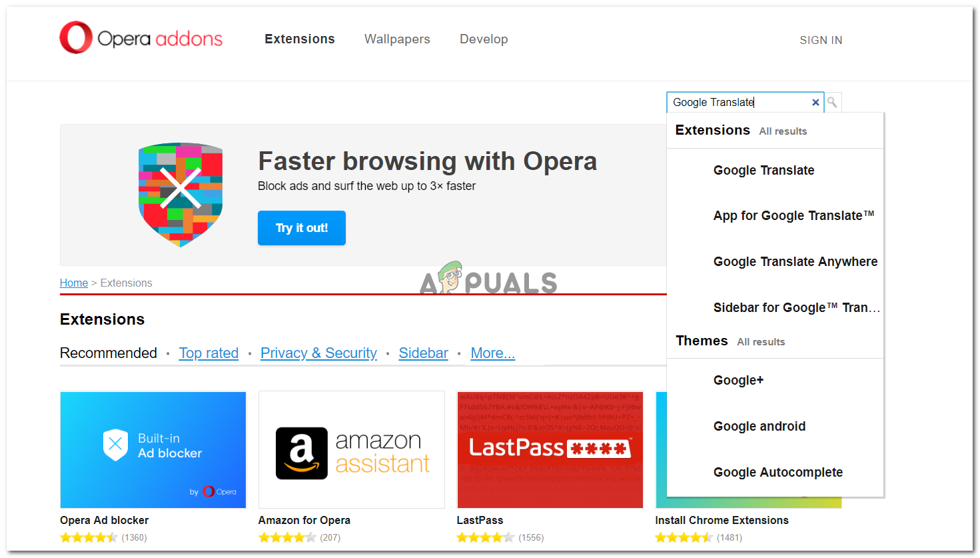
Task: Clear the search field with the X icon
Action: click(x=815, y=103)
